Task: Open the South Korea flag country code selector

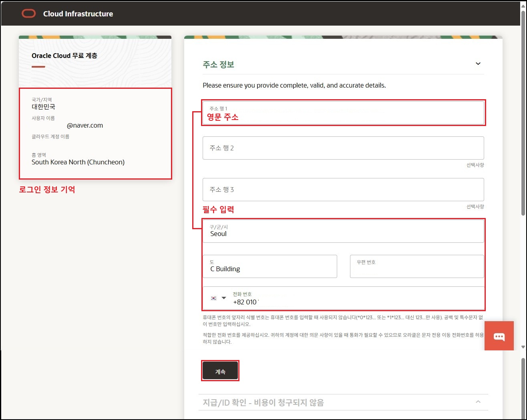Action: tap(218, 298)
